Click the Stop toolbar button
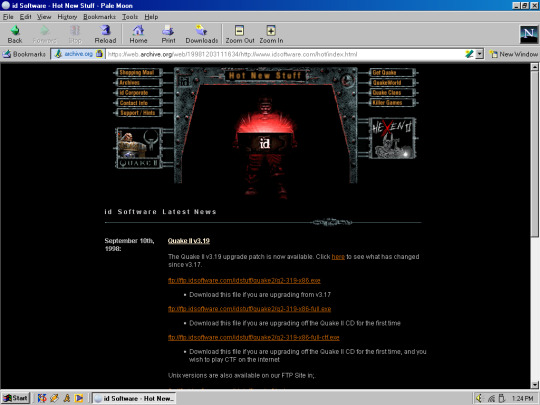Viewport: 540px width, 405px height. 75,34
